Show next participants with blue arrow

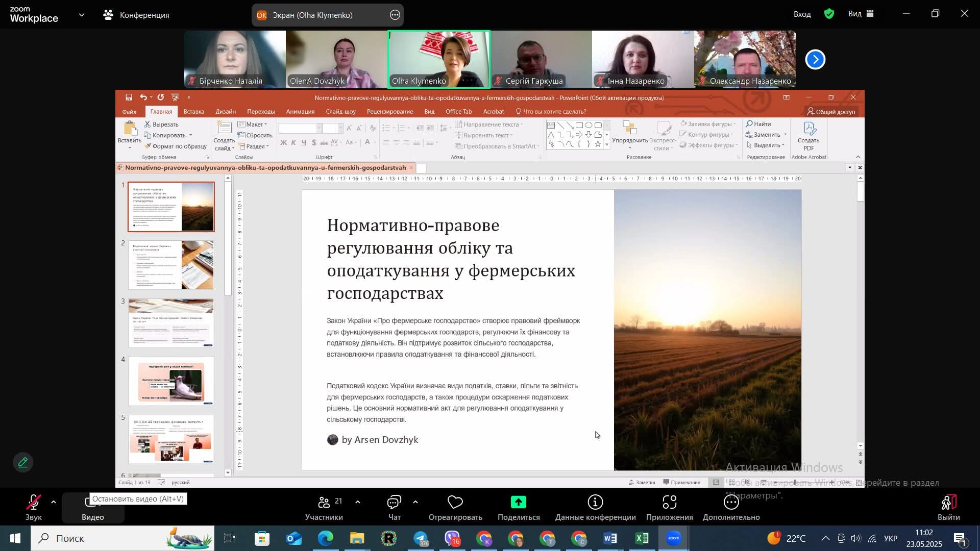click(x=815, y=60)
